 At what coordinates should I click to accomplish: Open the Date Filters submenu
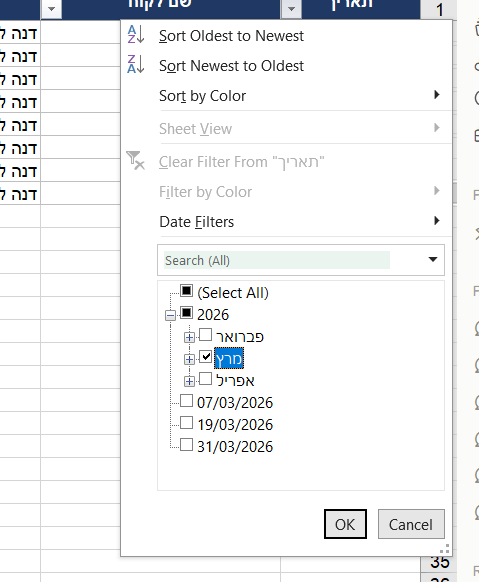[299, 222]
